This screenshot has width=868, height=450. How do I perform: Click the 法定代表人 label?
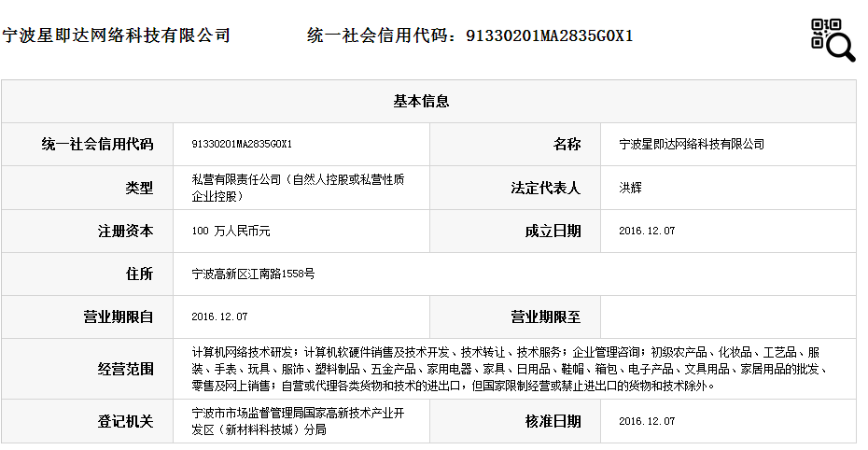pyautogui.click(x=546, y=189)
